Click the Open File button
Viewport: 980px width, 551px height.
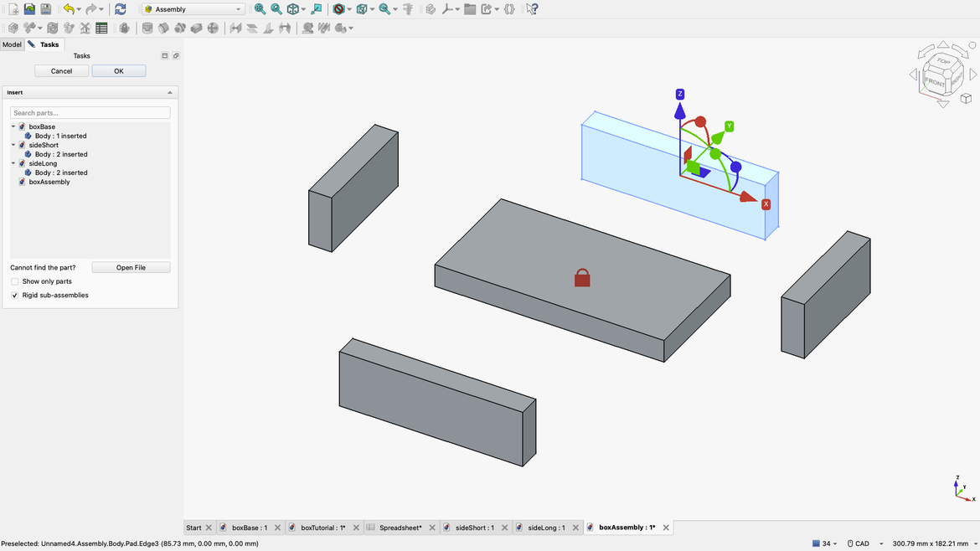click(x=131, y=268)
